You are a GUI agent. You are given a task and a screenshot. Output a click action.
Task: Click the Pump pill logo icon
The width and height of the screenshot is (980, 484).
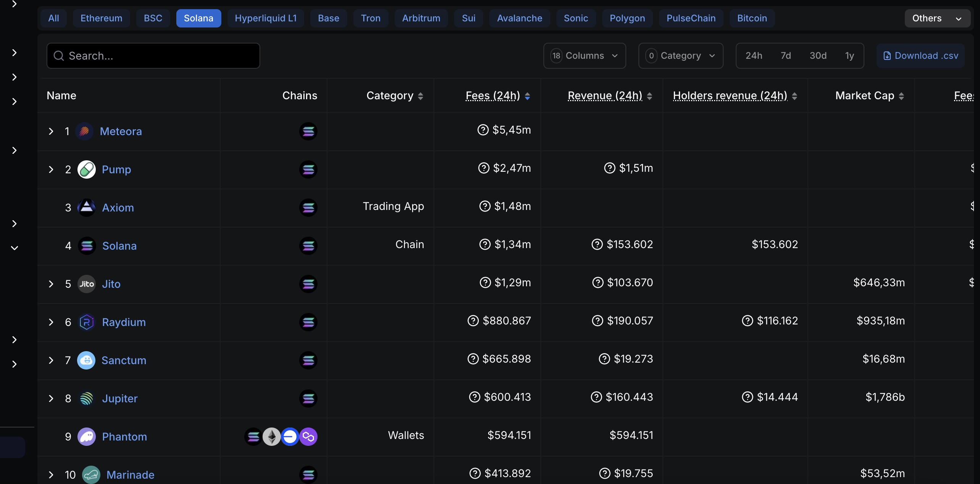point(87,169)
